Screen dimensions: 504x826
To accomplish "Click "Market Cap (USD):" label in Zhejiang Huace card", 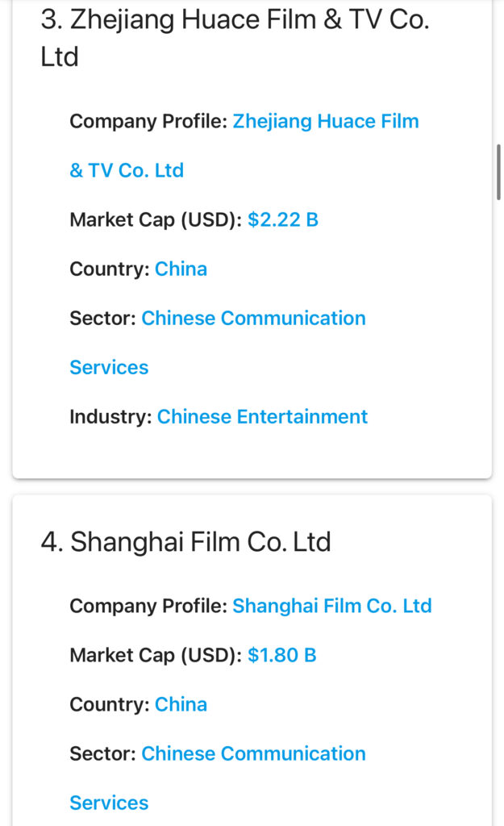I will coord(156,219).
